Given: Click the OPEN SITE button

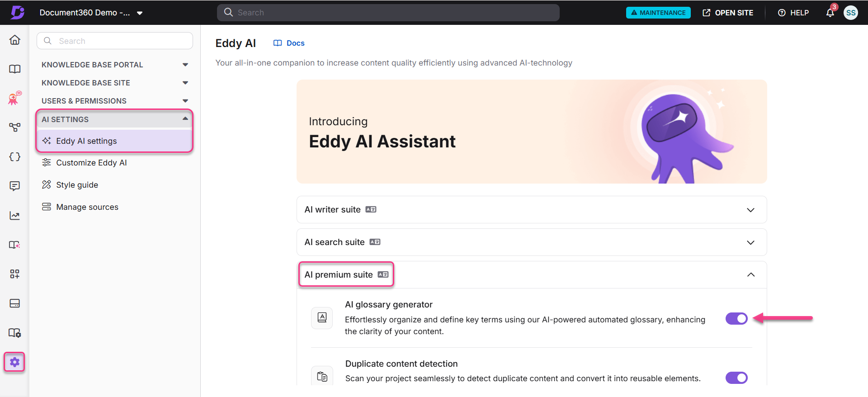Looking at the screenshot, I should tap(727, 13).
